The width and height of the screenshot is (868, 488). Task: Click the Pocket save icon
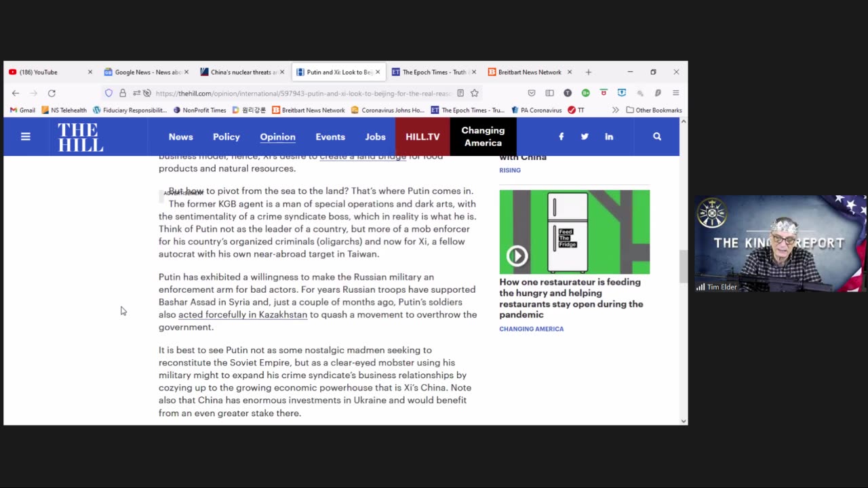(x=532, y=93)
